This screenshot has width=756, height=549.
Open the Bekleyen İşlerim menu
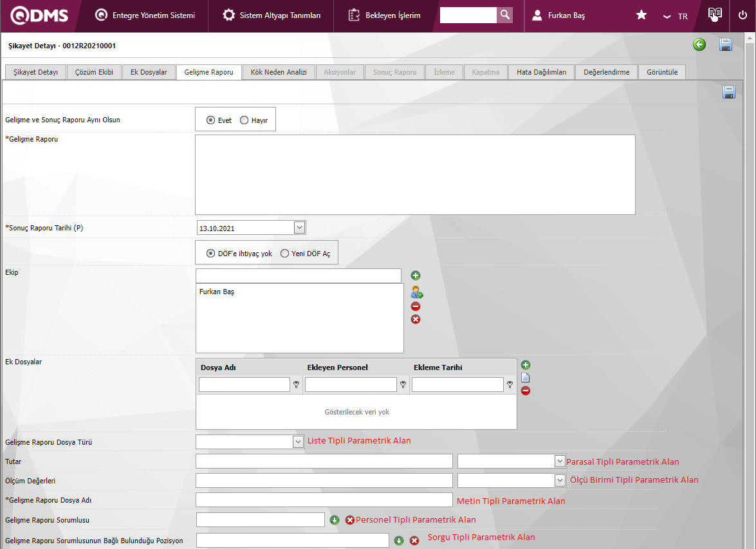coord(385,15)
